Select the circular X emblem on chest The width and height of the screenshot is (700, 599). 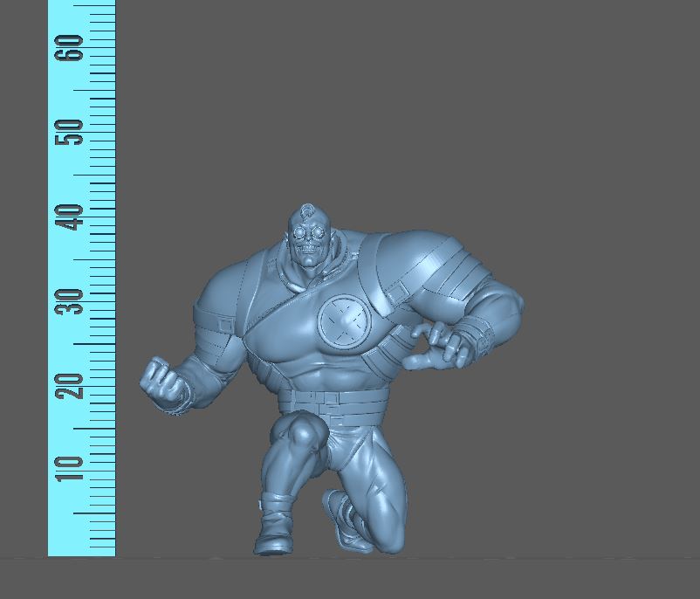click(x=345, y=321)
